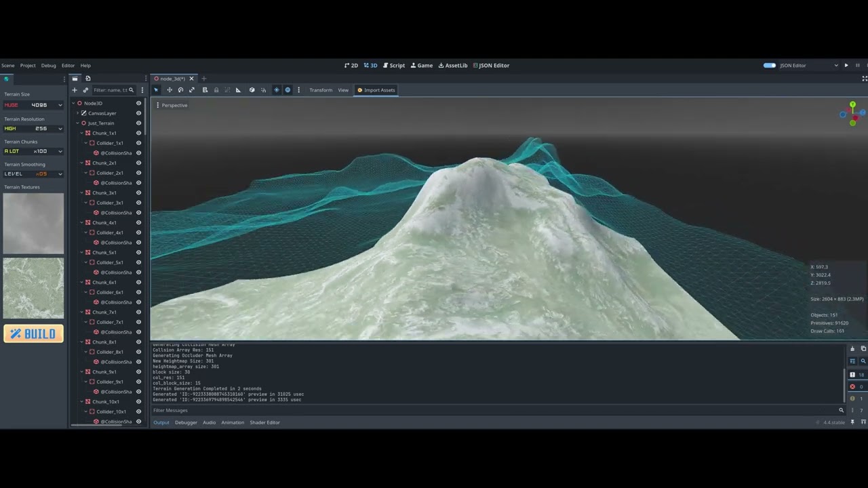Collapse the Chunk_3x1 tree node
This screenshot has height=488, width=868.
coord(81,193)
